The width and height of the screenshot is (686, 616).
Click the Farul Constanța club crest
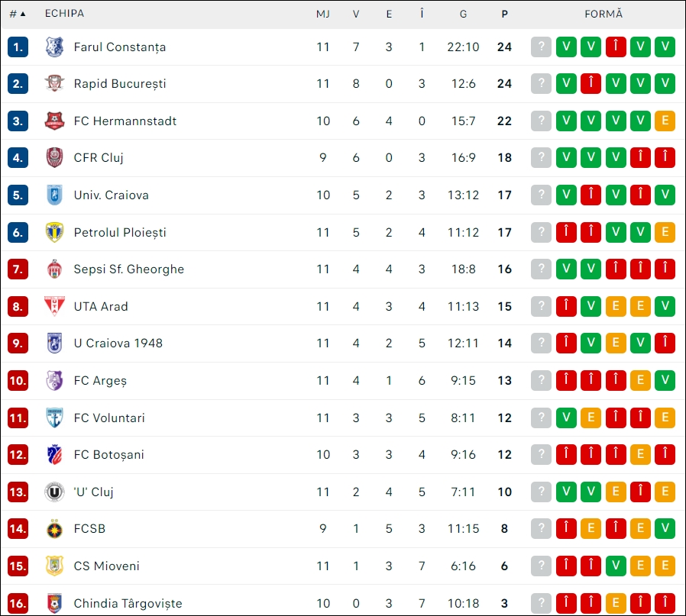pos(55,47)
